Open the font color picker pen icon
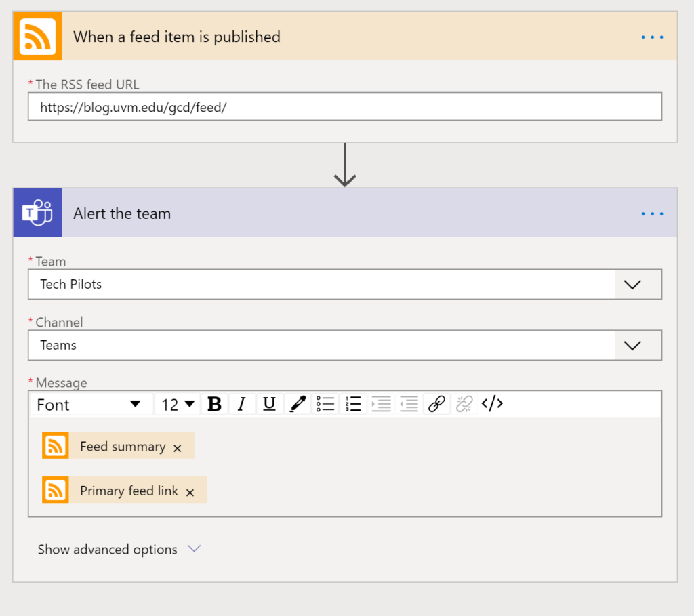Viewport: 694px width, 616px height. 297,405
